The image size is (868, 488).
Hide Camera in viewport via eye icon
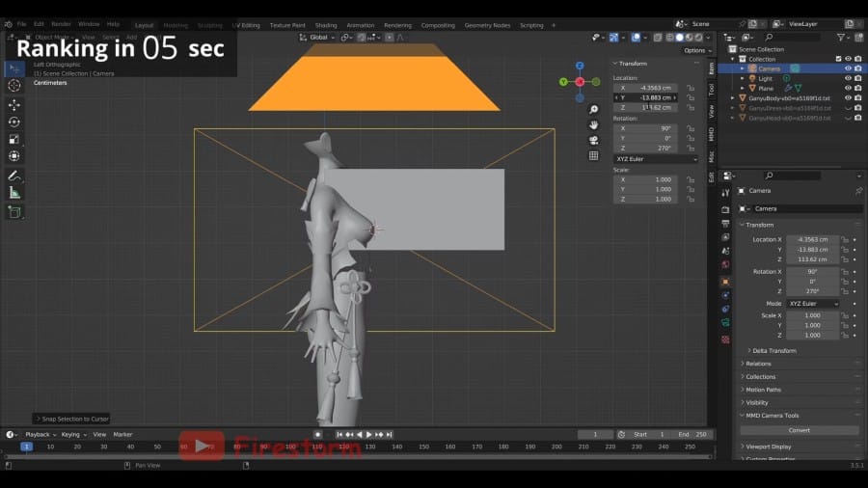click(848, 68)
